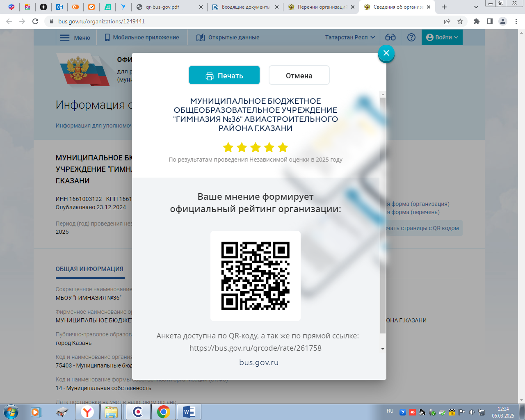Reload the page with browser refresh
This screenshot has height=420, width=525.
35,21
